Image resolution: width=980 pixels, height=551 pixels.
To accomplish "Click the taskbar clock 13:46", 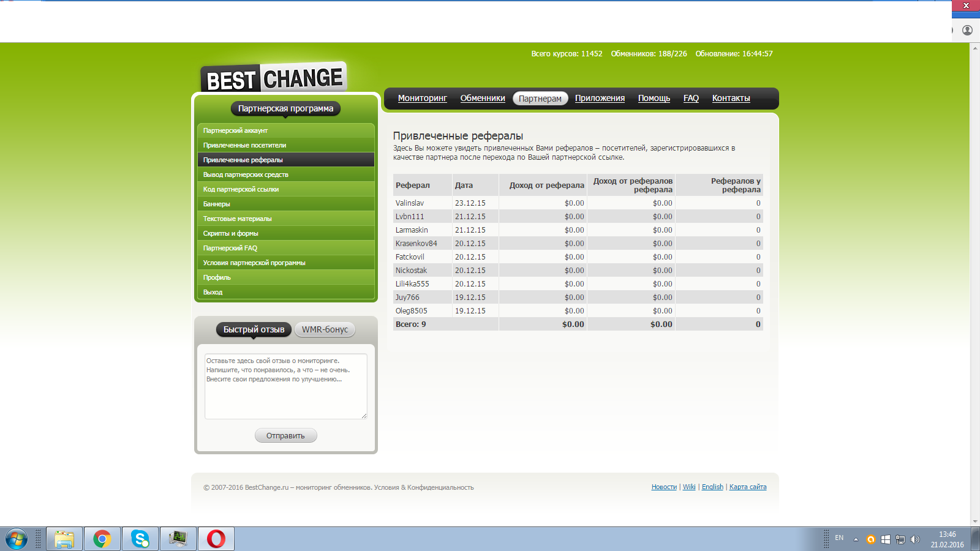I will (947, 534).
